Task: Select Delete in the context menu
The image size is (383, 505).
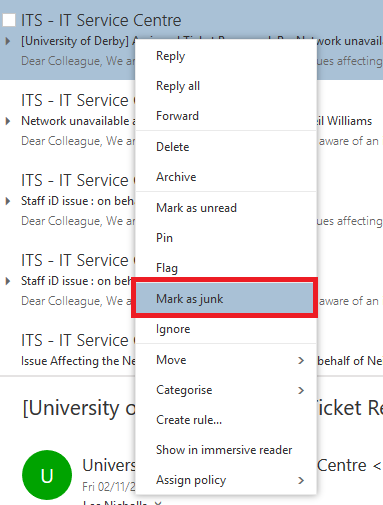Action: point(226,147)
